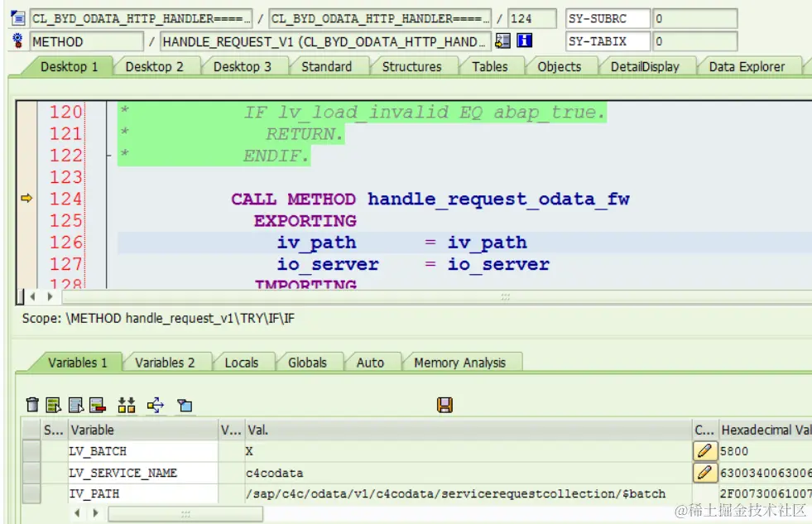Click the line number field showing 124
The width and height of the screenshot is (812, 524).
point(532,19)
